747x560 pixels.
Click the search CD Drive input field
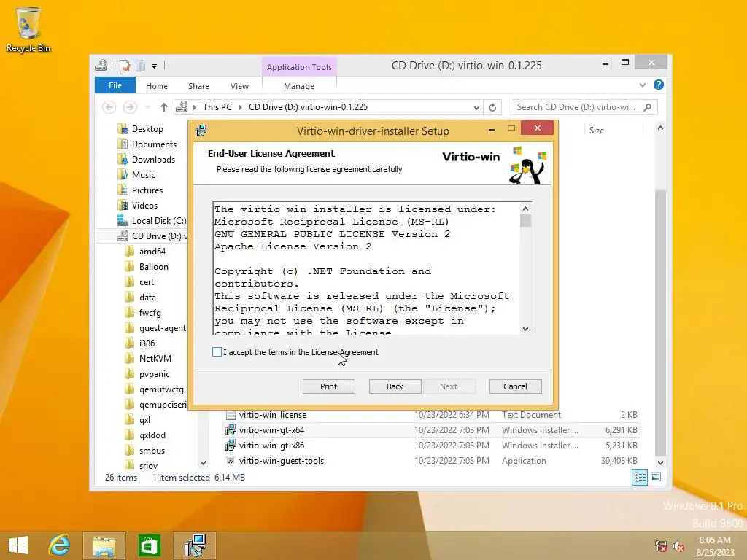pyautogui.click(x=576, y=107)
